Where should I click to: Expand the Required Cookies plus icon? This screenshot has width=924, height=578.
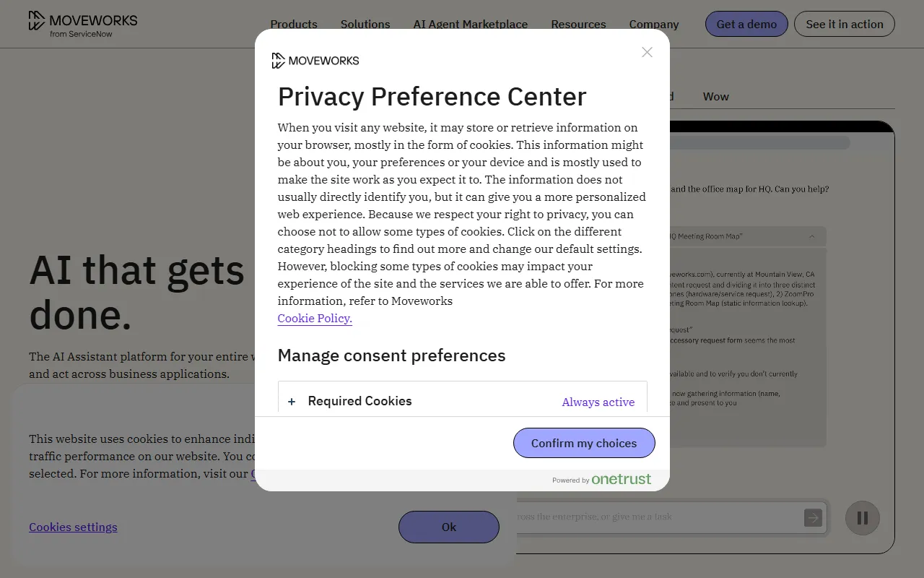coord(292,402)
